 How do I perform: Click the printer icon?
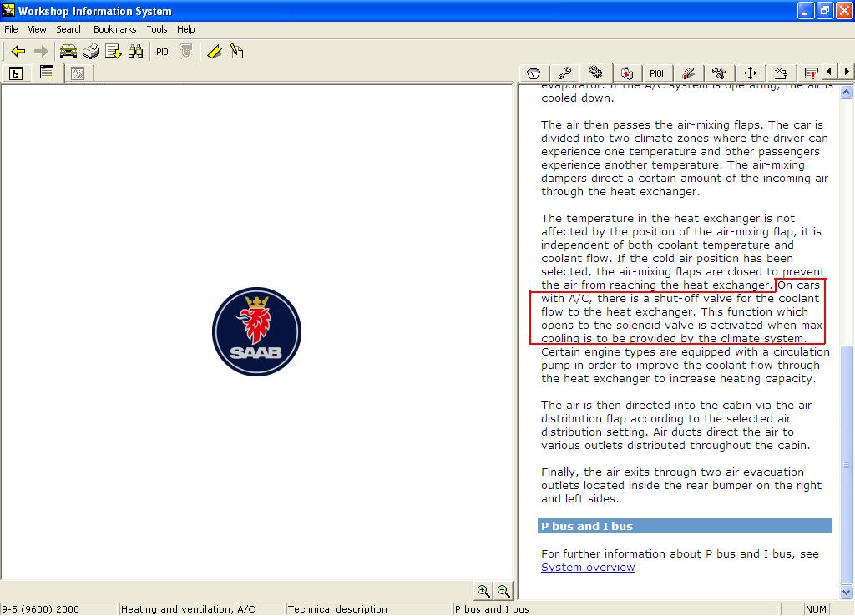pyautogui.click(x=91, y=52)
